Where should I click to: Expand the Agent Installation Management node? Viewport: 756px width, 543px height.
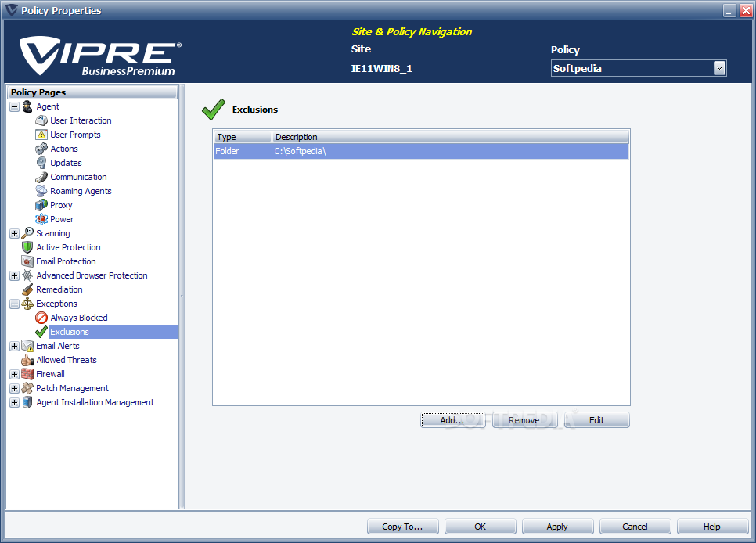(14, 402)
